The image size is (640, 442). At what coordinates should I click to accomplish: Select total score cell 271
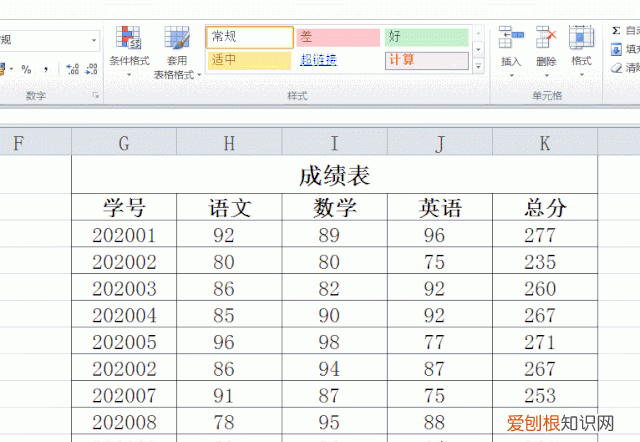pyautogui.click(x=545, y=341)
